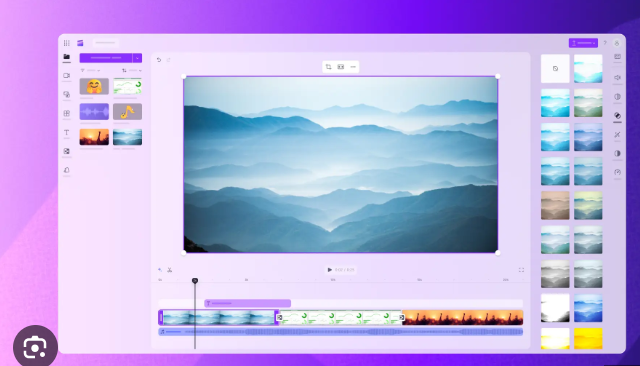Open the help question mark icon

click(605, 43)
